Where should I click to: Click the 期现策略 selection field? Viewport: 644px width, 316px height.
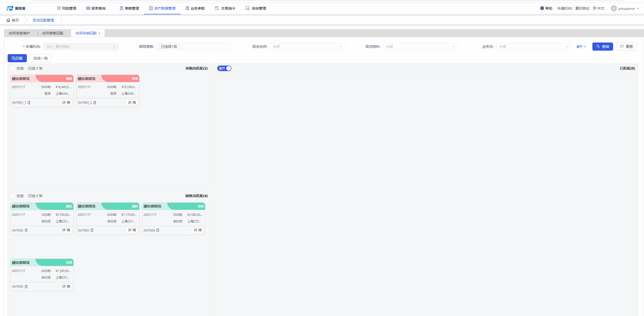pos(194,47)
